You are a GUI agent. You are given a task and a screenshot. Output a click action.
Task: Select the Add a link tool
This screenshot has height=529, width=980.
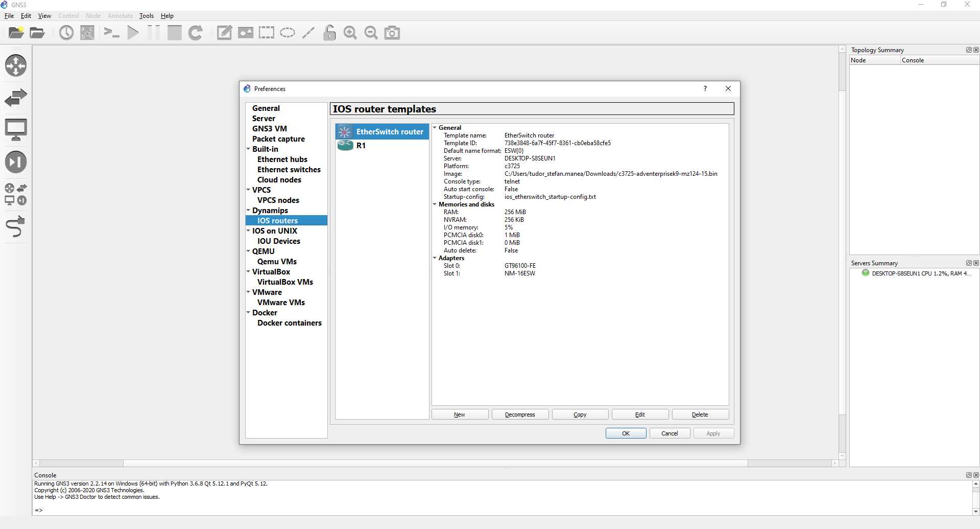click(x=16, y=226)
